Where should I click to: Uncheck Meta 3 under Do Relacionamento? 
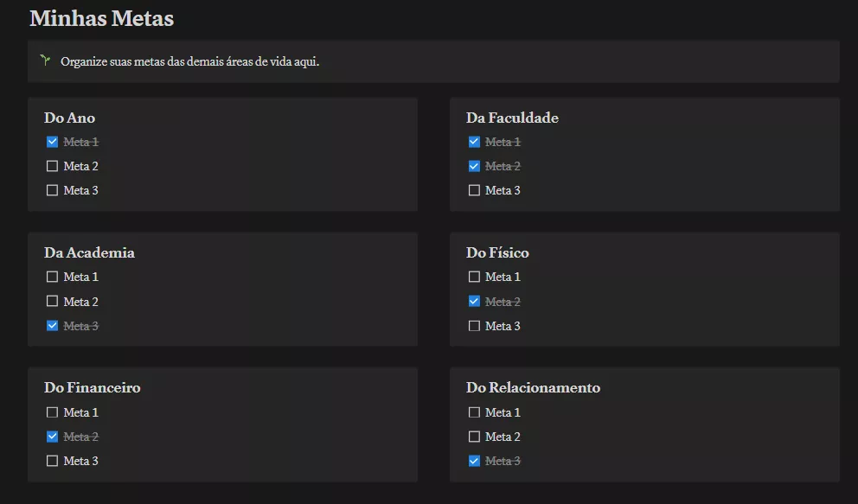pos(474,461)
